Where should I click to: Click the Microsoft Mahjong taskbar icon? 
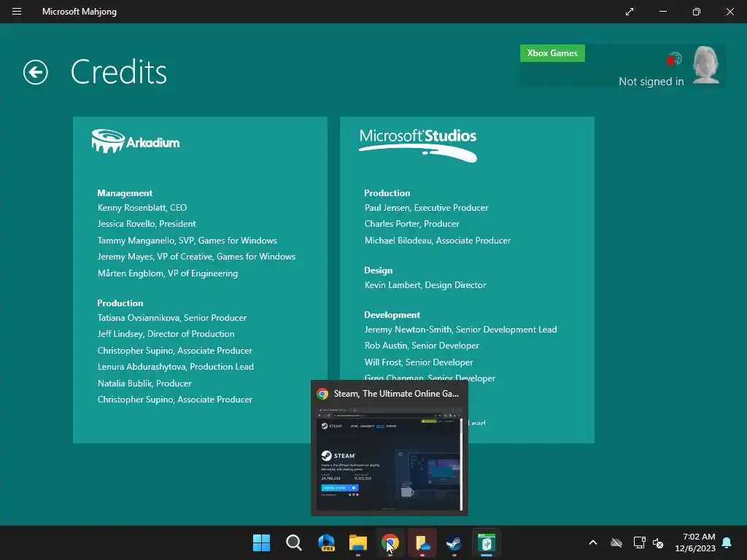[487, 542]
